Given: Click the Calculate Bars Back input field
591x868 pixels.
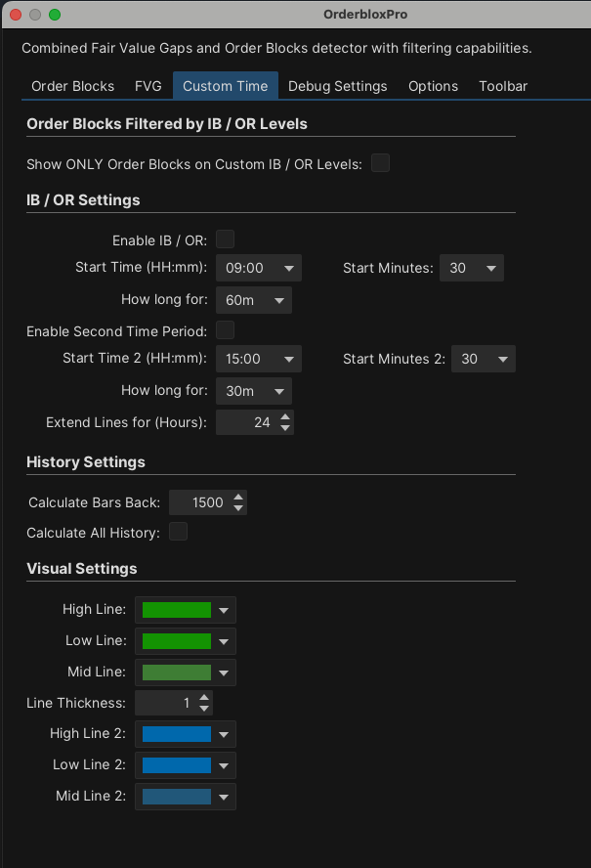Looking at the screenshot, I should (x=199, y=502).
